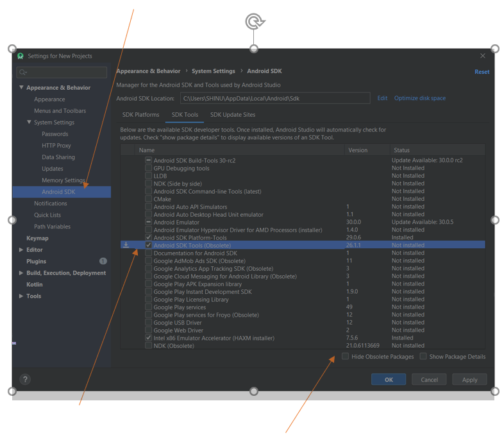This screenshot has height=435, width=504.
Task: Click the download icon beside Android SDK Tools
Action: pos(126,245)
